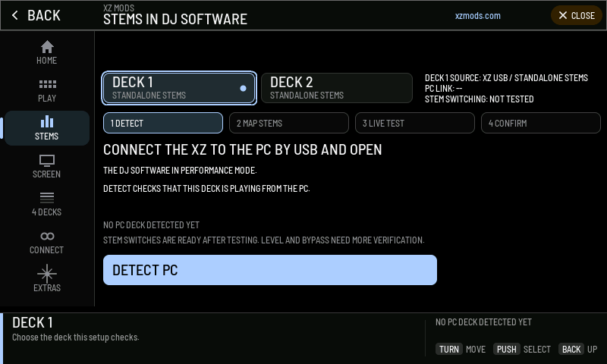Open the Extras star icon
Viewport: 607px width, 364px height.
click(x=47, y=274)
